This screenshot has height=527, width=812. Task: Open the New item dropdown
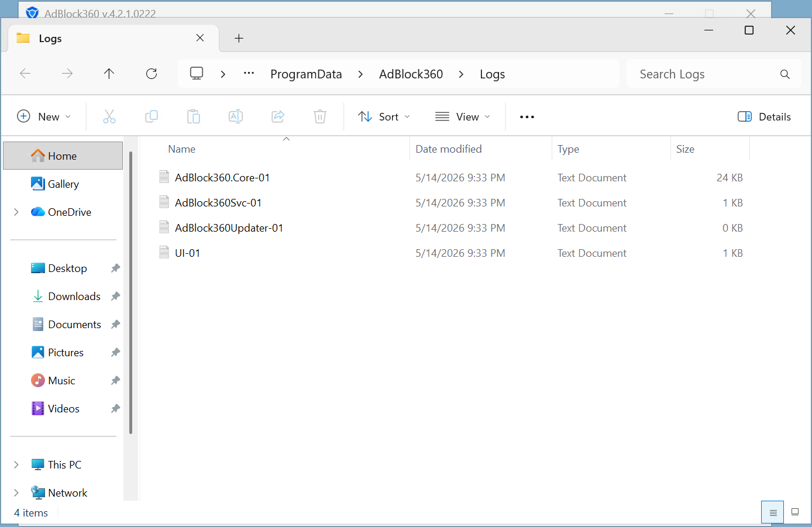pos(44,116)
